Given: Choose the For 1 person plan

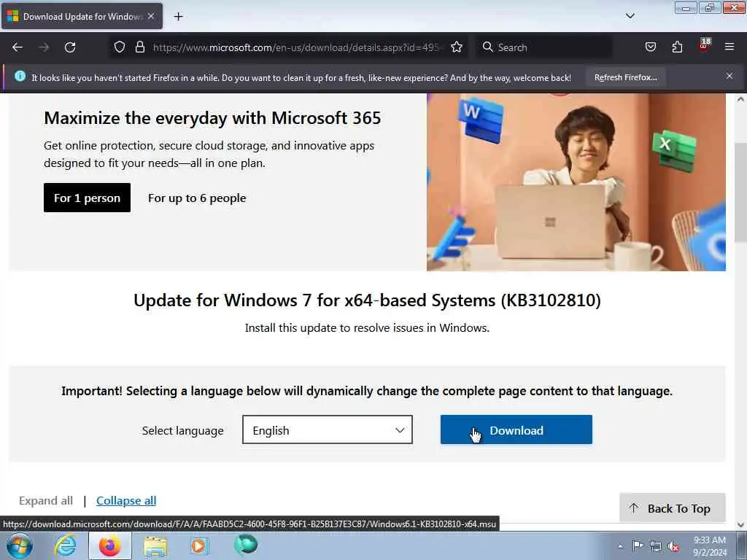Looking at the screenshot, I should [88, 198].
